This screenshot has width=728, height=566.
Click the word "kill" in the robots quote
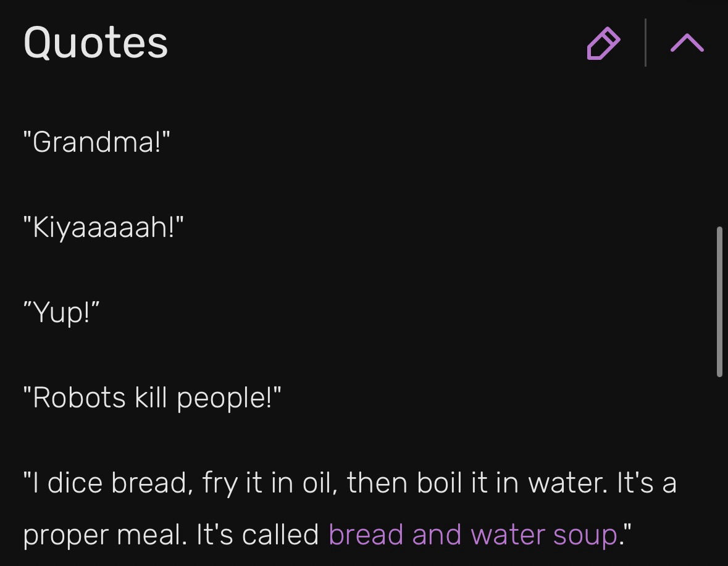[151, 397]
